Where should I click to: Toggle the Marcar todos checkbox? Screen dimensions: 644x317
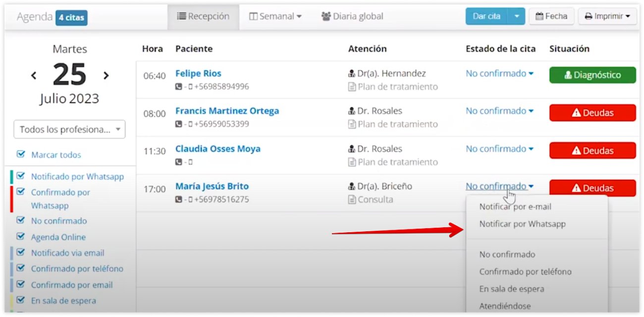coord(21,155)
